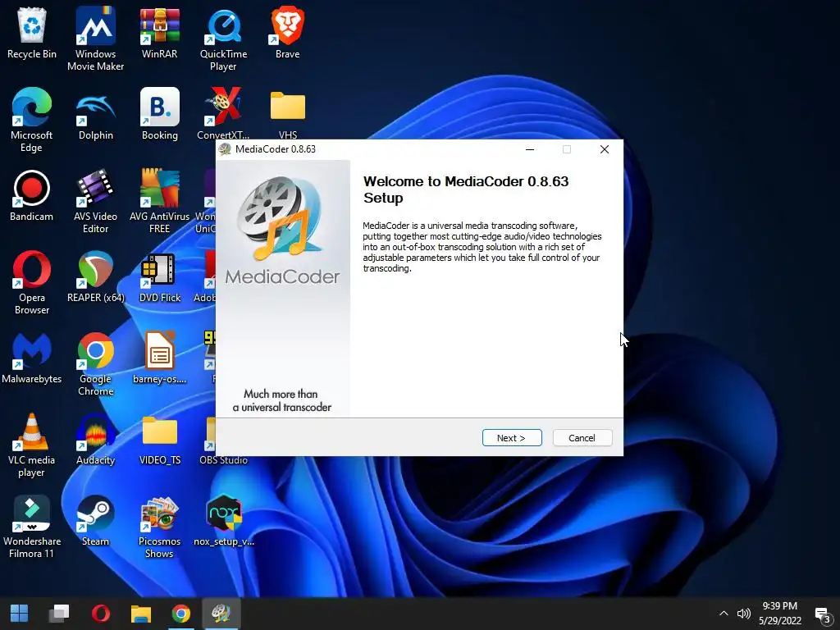Open the Recycle Bin desktop icon
The image size is (840, 630).
pyautogui.click(x=32, y=32)
